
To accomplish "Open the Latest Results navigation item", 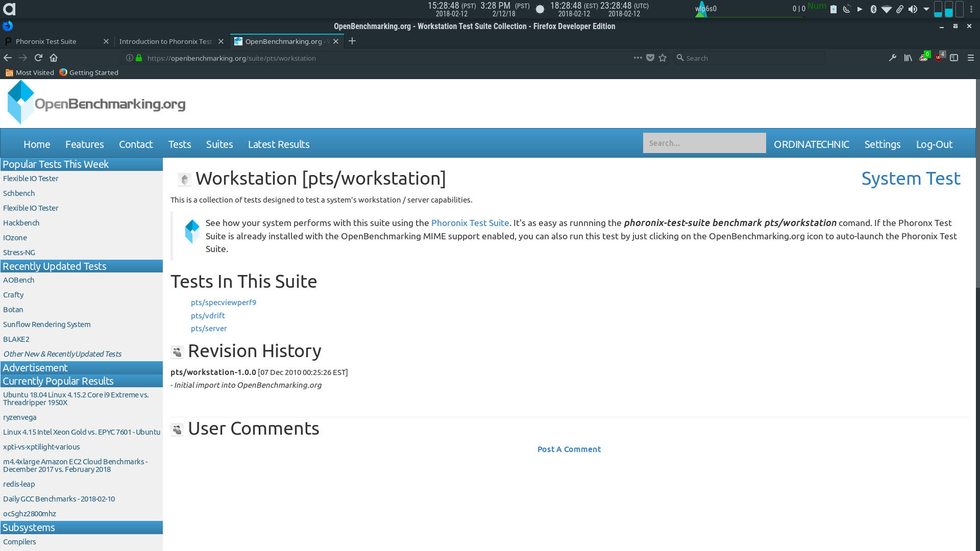I will point(279,144).
